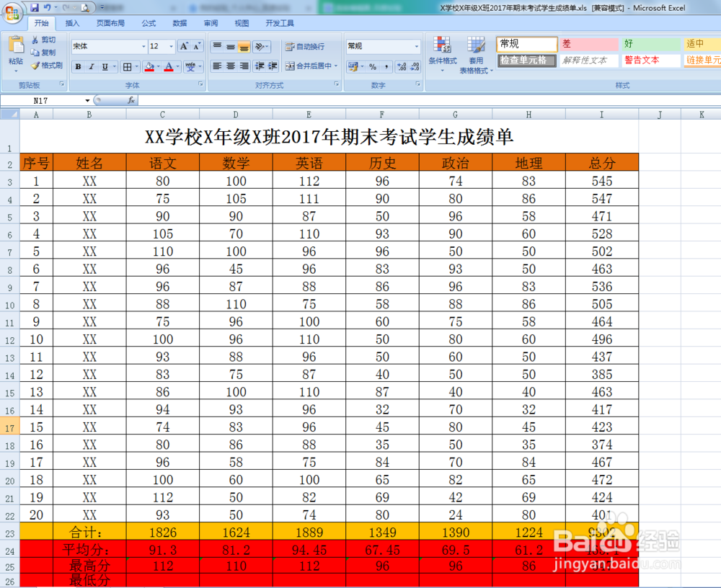Expand 对齐方式 alignment dialog launcher
721x588 pixels.
click(x=337, y=84)
